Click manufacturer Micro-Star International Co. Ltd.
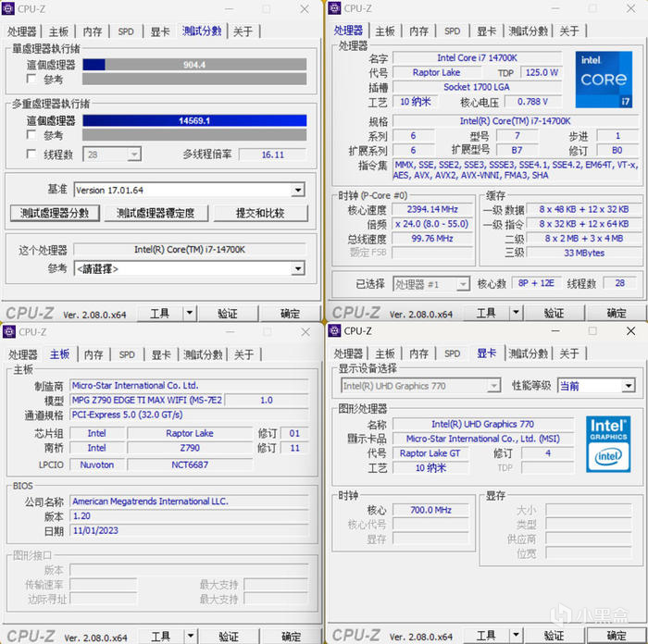Viewport: 648px width, 644px height. coord(189,386)
